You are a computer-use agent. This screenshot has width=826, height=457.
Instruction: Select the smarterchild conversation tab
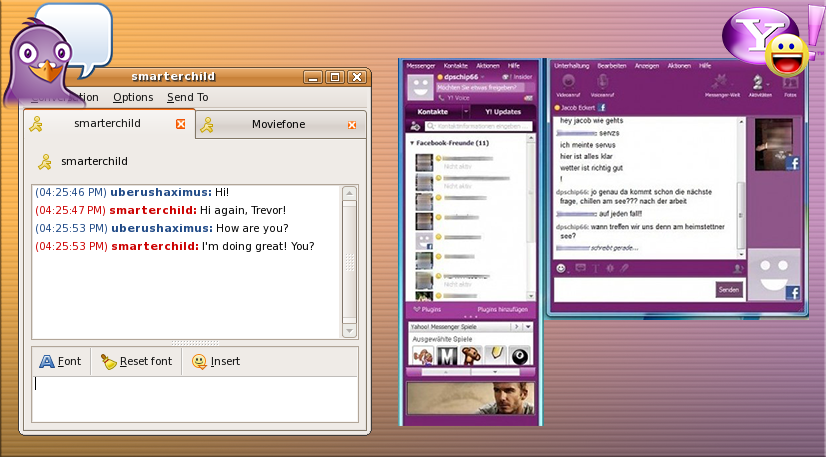(107, 123)
